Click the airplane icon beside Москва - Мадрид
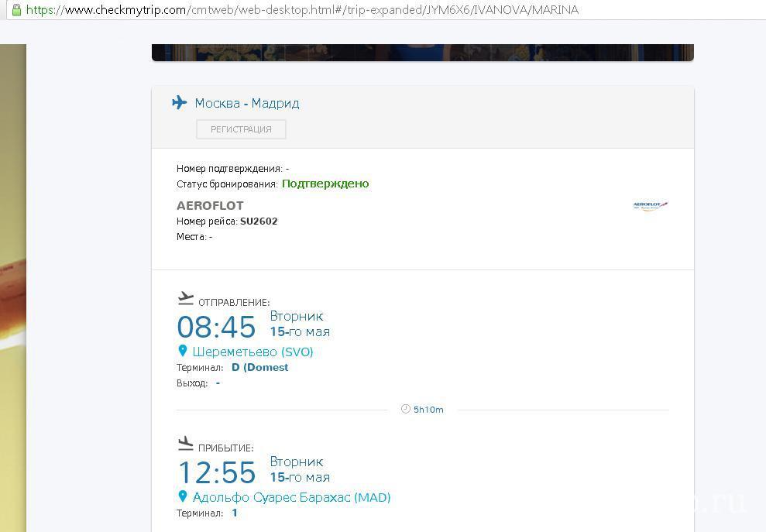Viewport: 766px width, 532px height. point(180,102)
